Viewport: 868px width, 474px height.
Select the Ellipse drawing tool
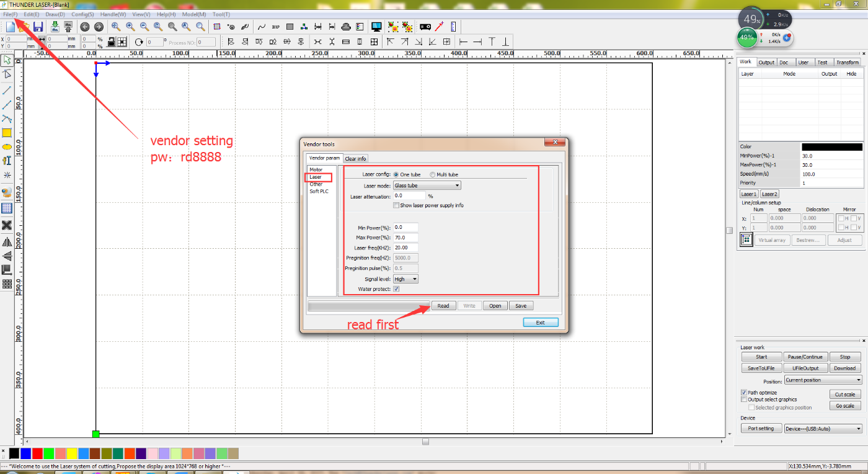[x=7, y=147]
